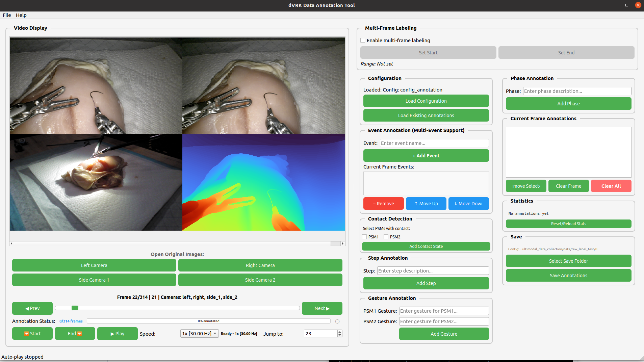Open the File menu
Screen dimensions: 644x362
(6, 15)
